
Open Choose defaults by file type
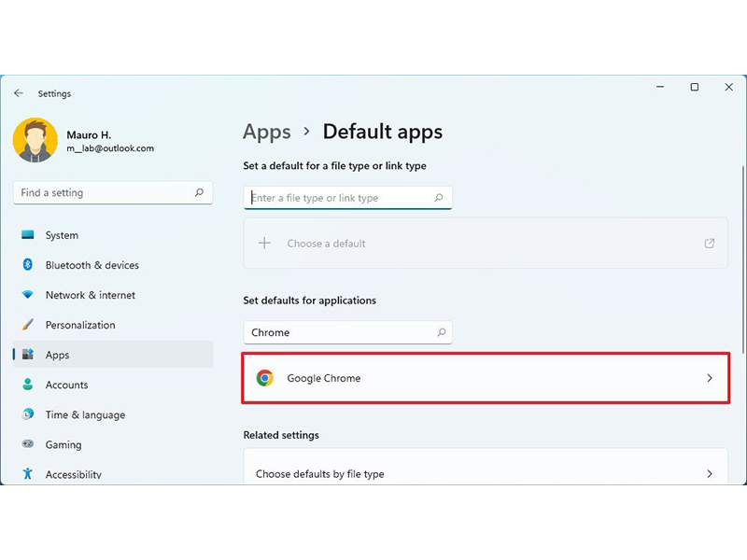point(486,468)
